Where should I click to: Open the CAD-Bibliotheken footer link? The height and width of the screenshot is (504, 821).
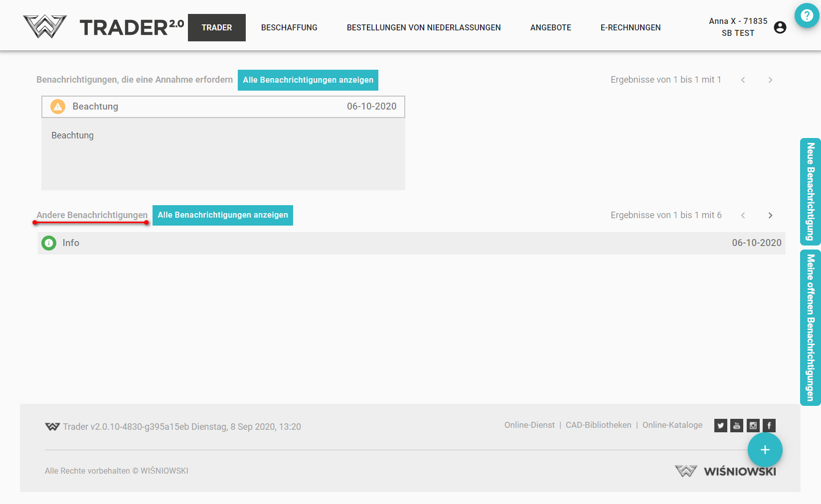point(598,425)
